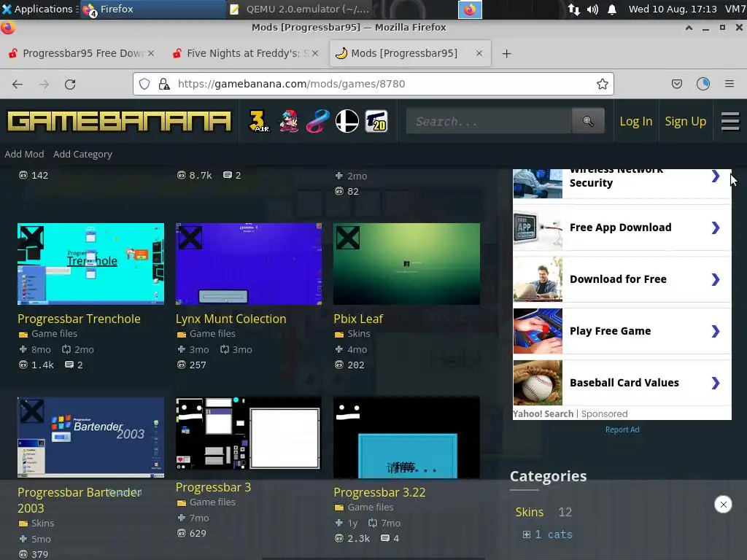Image resolution: width=747 pixels, height=560 pixels.
Task: Expand the Skins 1 cats subcategories
Action: point(527,534)
